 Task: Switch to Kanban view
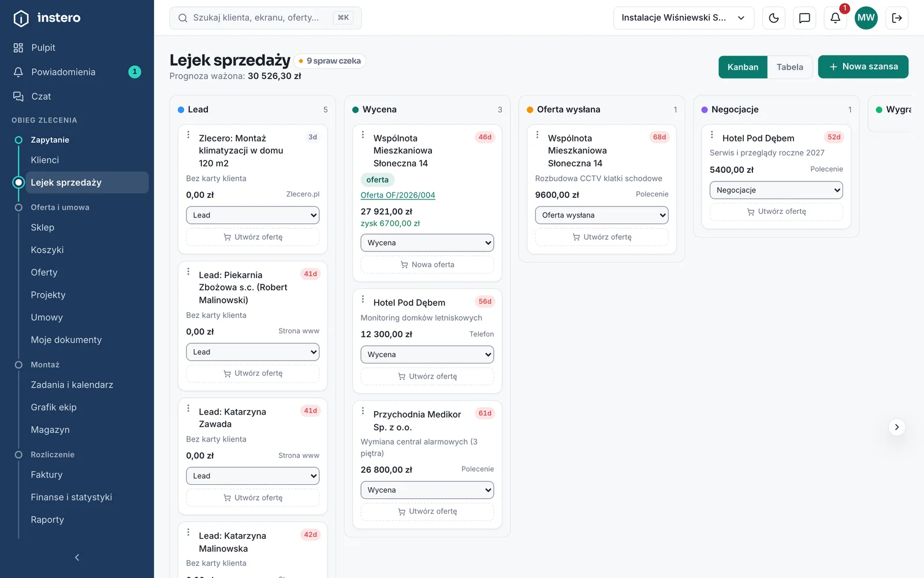[743, 67]
